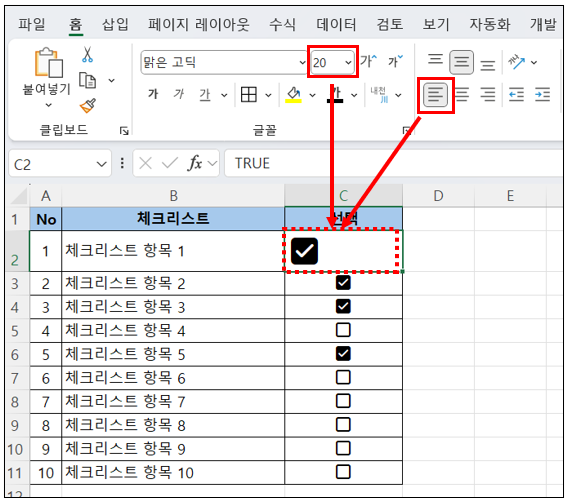The image size is (567, 498).
Task: Click the name box showing C2
Action: [60, 164]
